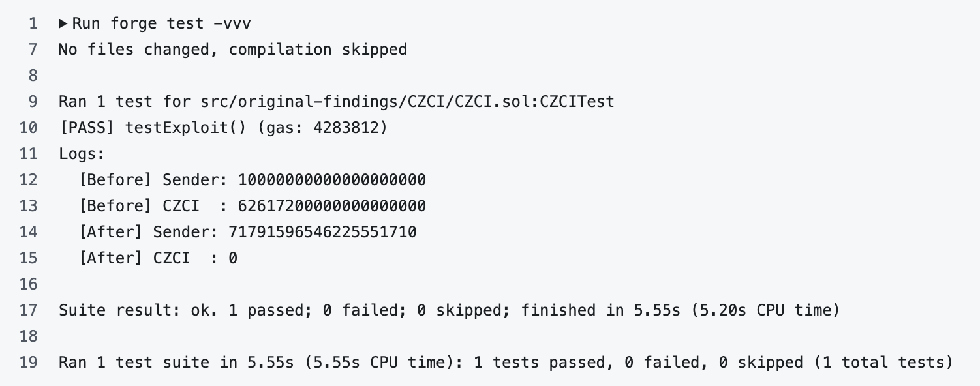Click the 'No files changed, compilation skipped' line
Viewport: 980px width, 386px height.
click(232, 50)
